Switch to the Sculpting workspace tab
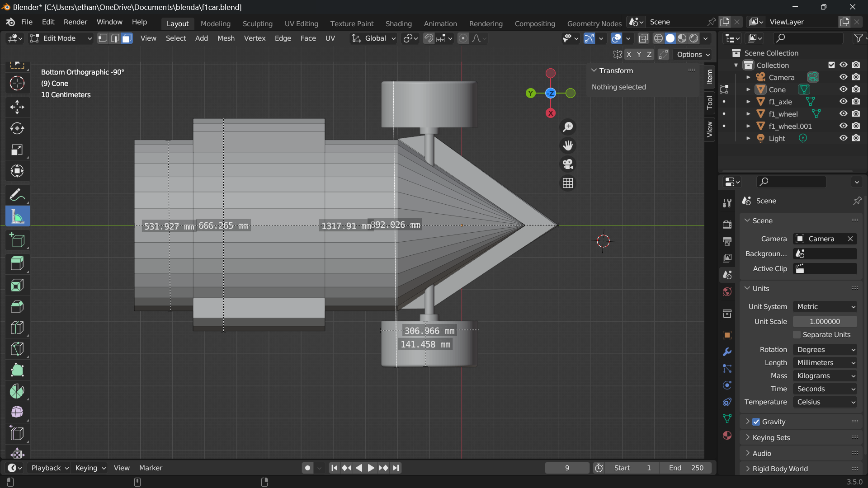 257,23
